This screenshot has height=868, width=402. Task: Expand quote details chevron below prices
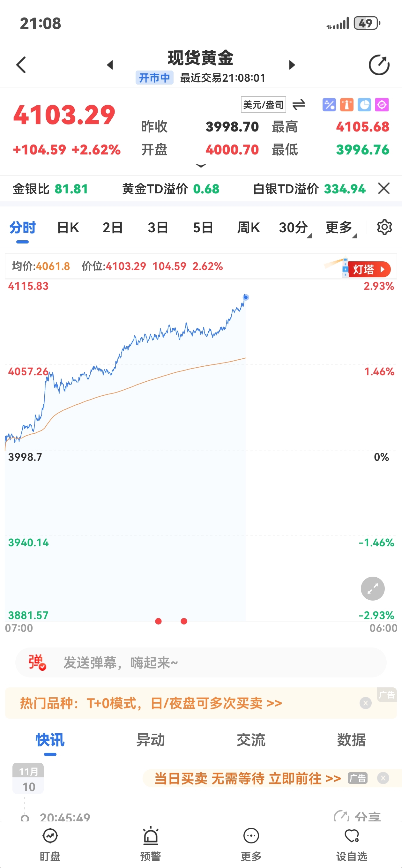pos(201,166)
